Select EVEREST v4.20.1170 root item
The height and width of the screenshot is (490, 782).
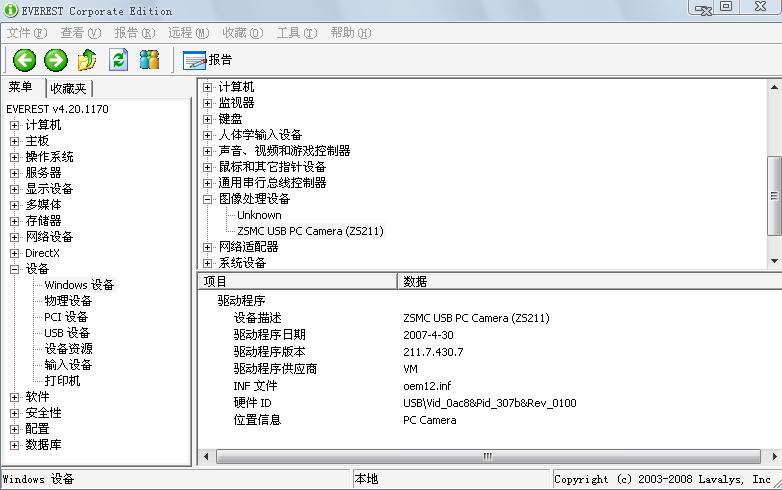coord(57,109)
